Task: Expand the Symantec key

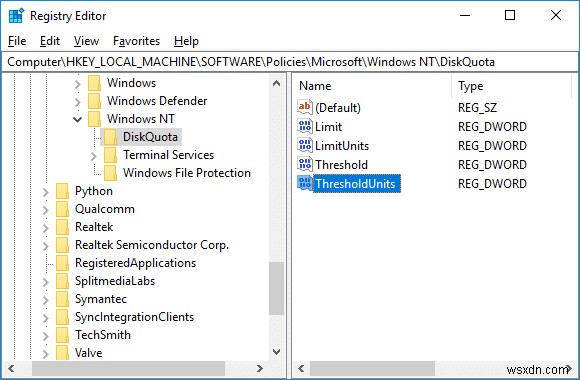Action: click(x=45, y=300)
